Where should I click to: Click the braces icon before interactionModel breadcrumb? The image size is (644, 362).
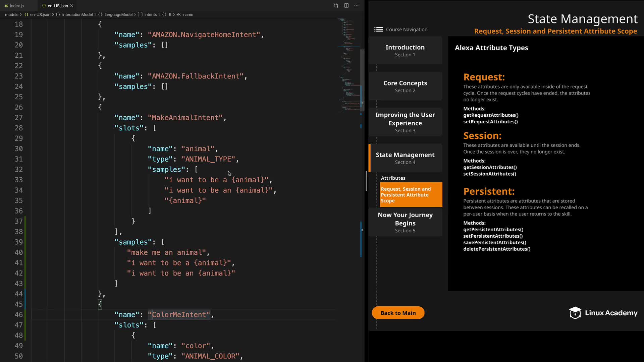(x=58, y=15)
